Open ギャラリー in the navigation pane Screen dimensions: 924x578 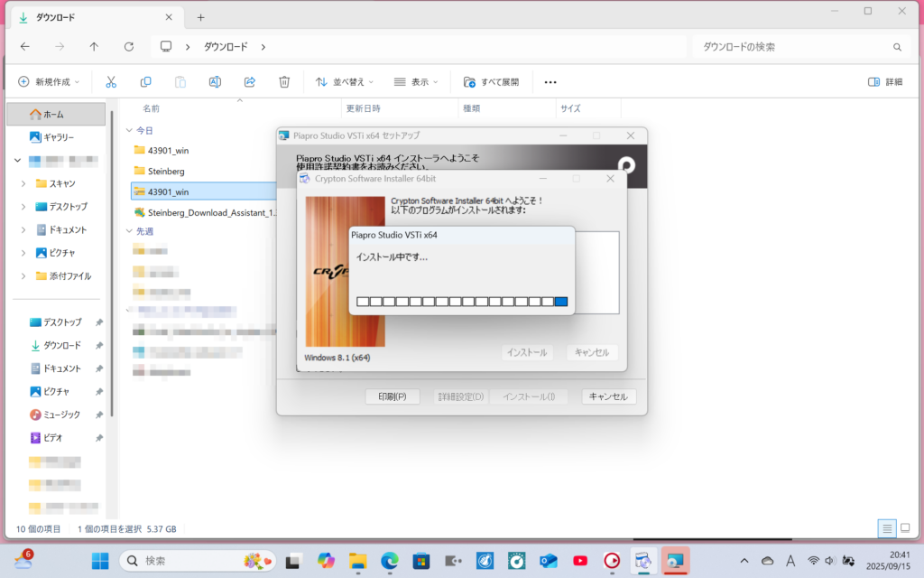[59, 137]
